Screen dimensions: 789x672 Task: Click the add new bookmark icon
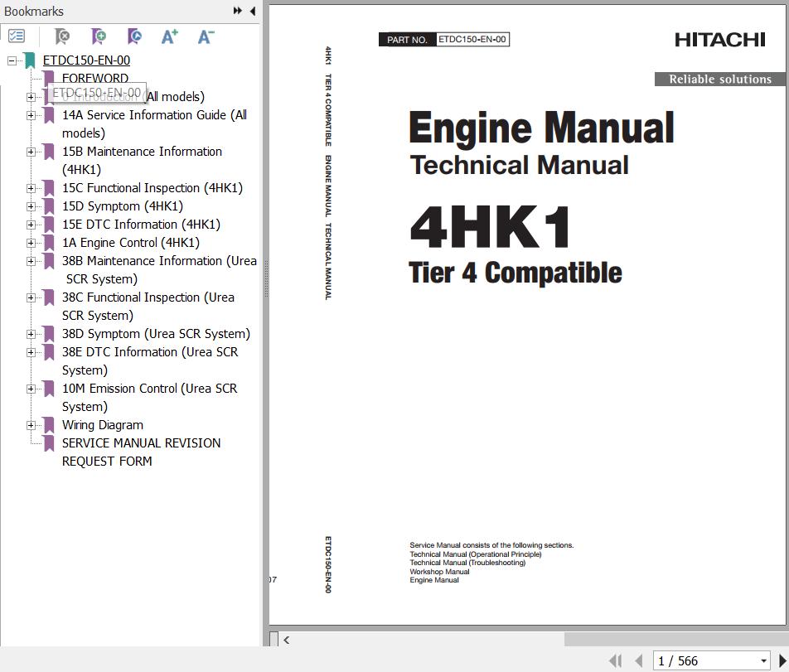pyautogui.click(x=99, y=36)
